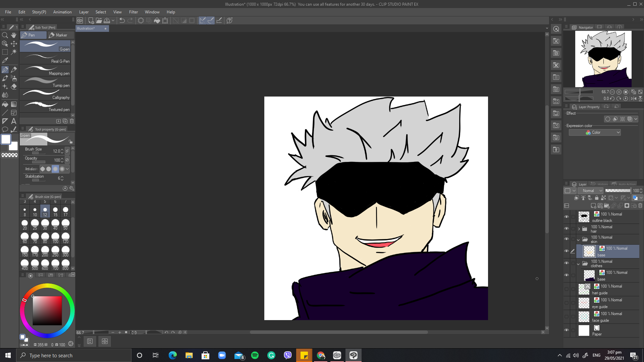Select the Zoom magnifier tool
Viewport: 644px width, 362px height.
5,35
